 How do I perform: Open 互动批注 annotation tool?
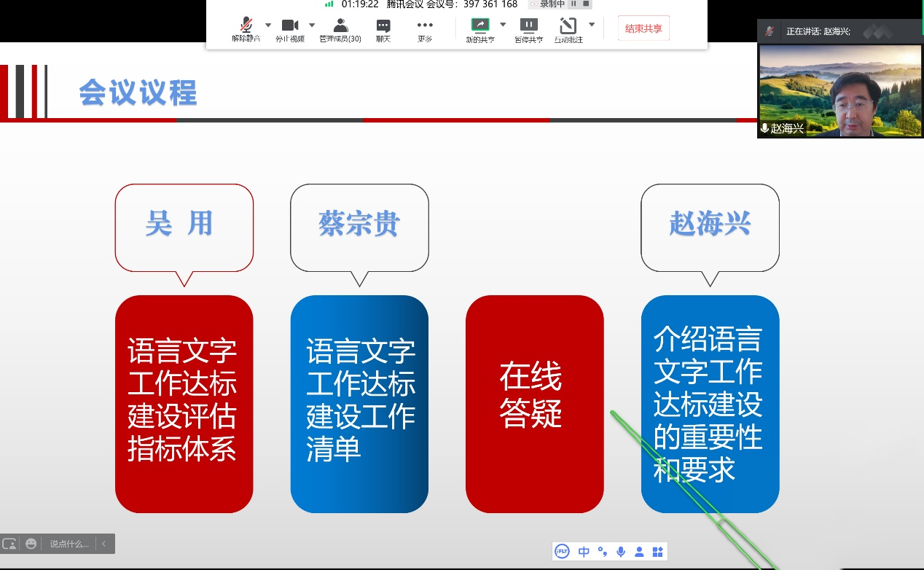[x=568, y=29]
